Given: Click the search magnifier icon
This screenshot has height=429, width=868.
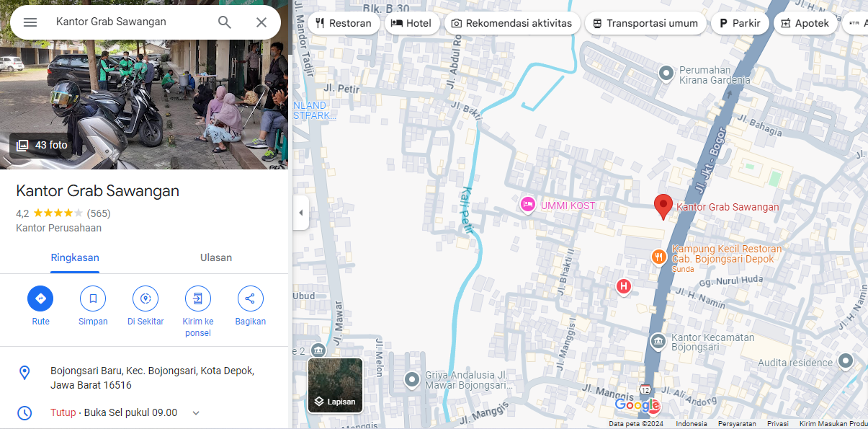Looking at the screenshot, I should [x=225, y=22].
